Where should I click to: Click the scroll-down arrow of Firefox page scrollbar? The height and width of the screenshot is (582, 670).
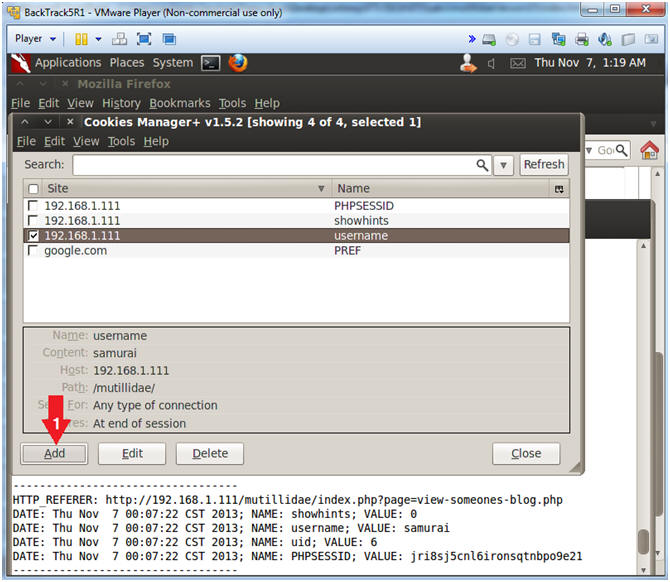click(658, 554)
